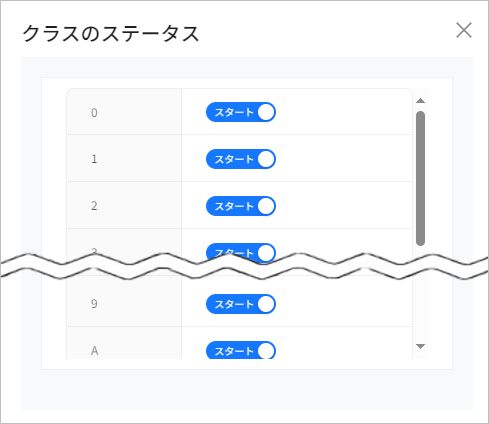Select the class 1 label cell

click(x=124, y=158)
